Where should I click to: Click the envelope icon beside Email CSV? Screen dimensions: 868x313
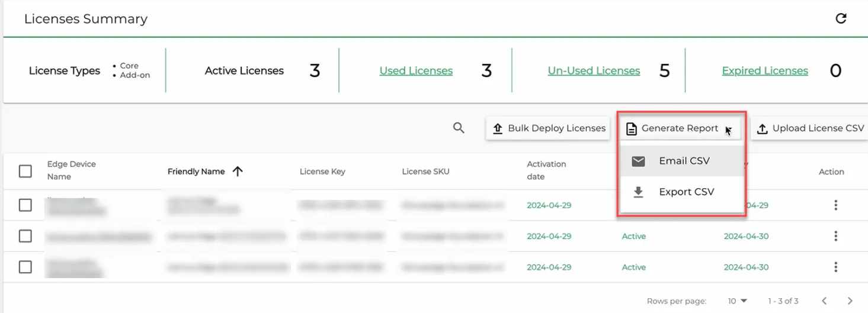[x=638, y=161]
